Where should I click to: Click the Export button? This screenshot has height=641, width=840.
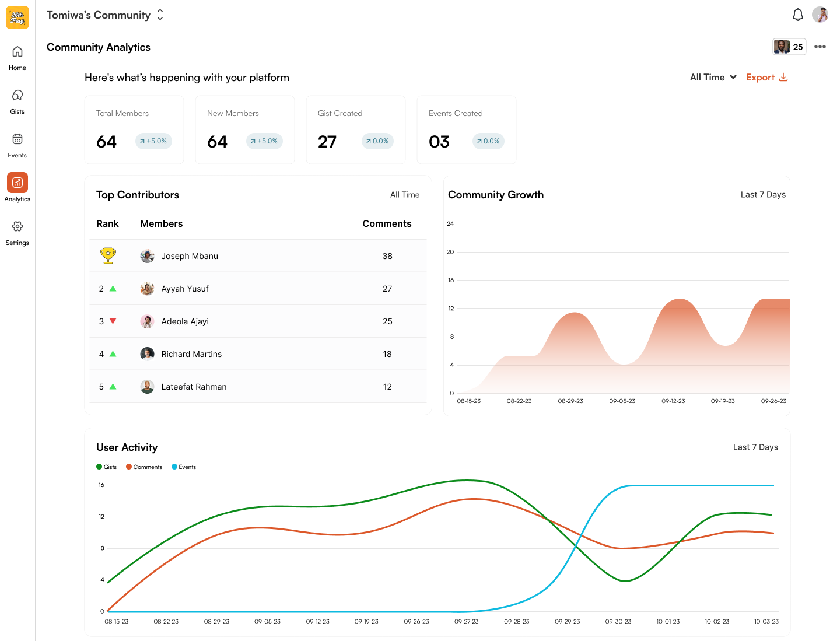click(x=766, y=77)
